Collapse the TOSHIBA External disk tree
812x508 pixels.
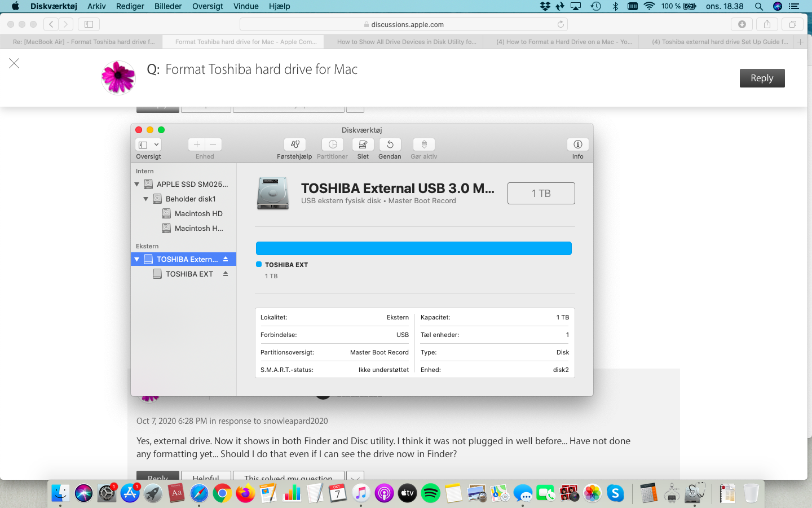[x=137, y=259]
